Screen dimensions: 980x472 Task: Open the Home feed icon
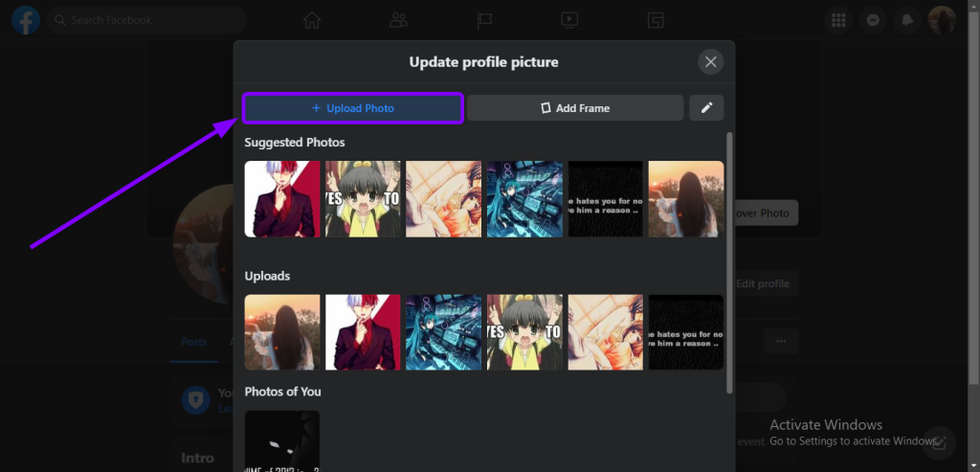(312, 20)
